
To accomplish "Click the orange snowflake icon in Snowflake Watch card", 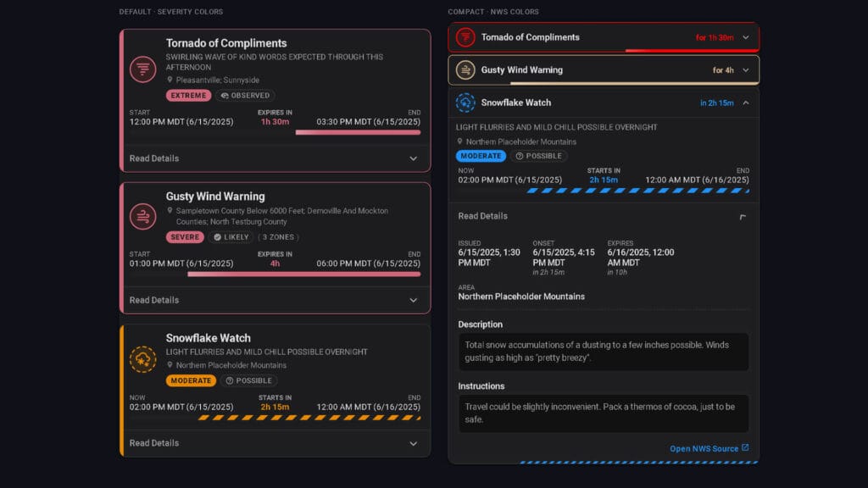I will (x=142, y=359).
